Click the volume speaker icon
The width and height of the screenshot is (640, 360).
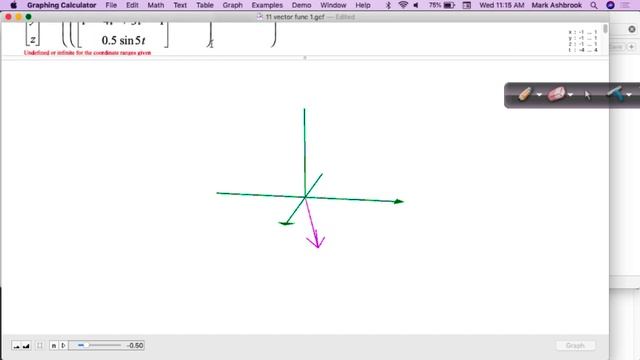coord(416,5)
